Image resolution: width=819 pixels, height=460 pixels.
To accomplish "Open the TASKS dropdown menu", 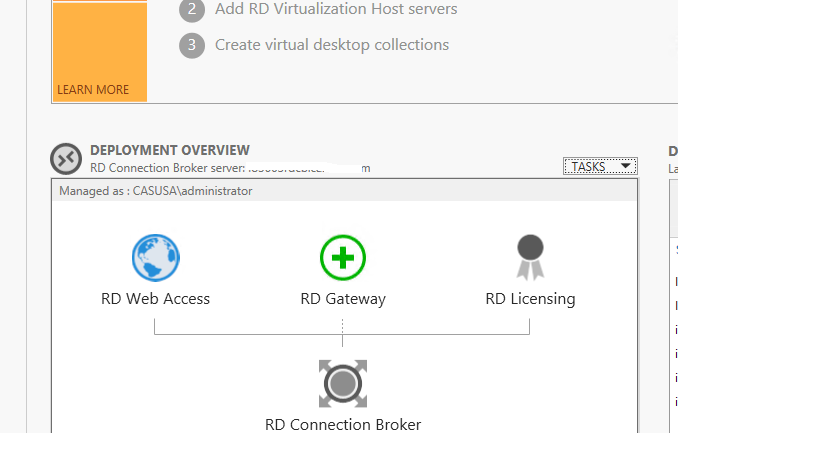I will point(600,166).
